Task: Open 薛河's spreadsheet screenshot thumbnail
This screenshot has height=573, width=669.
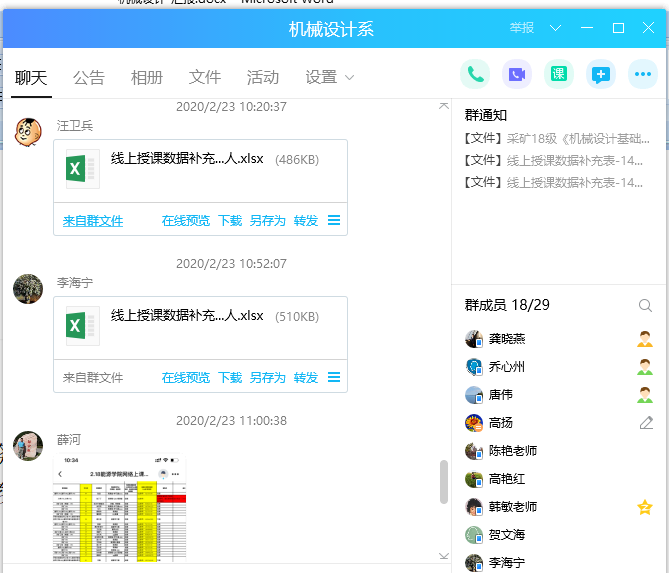Action: (119, 509)
